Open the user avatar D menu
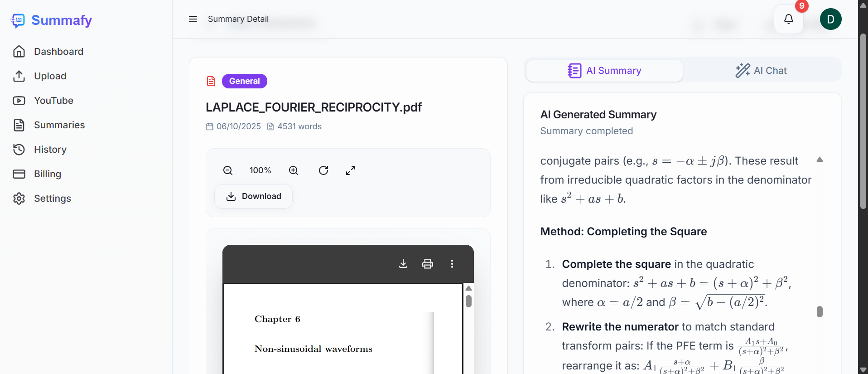This screenshot has height=374, width=868. pos(831,19)
